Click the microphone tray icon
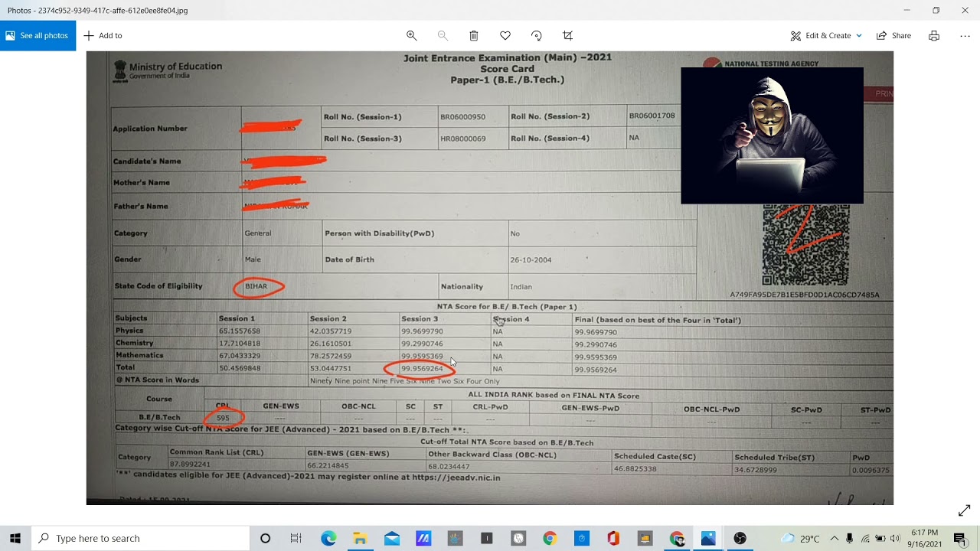The width and height of the screenshot is (980, 551). coord(850,538)
